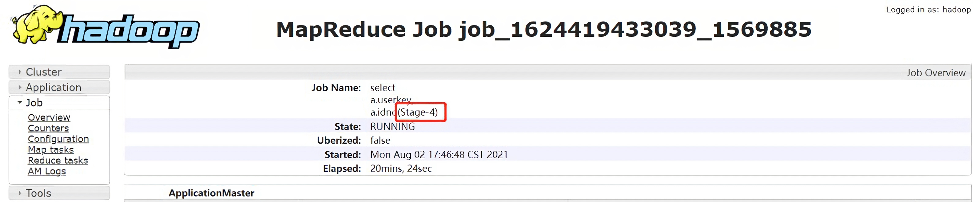Open the Configuration link
This screenshot has width=980, height=202.
(x=58, y=139)
